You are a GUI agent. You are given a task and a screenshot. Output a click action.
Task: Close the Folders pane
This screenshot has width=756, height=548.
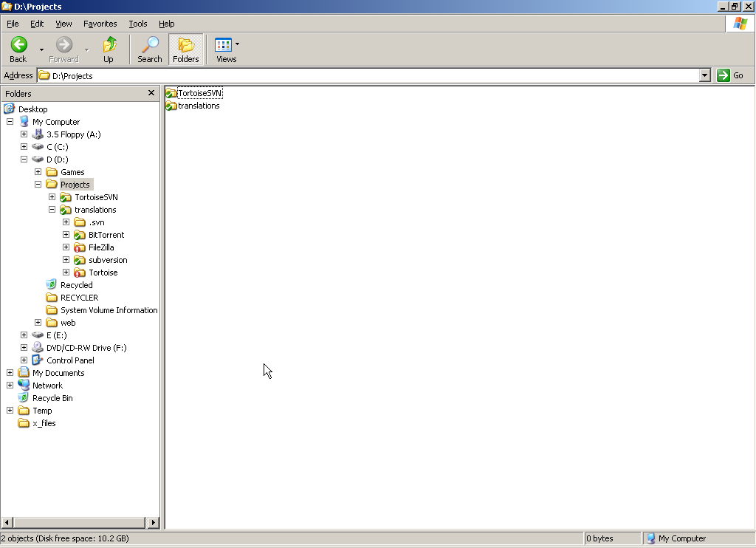[151, 92]
